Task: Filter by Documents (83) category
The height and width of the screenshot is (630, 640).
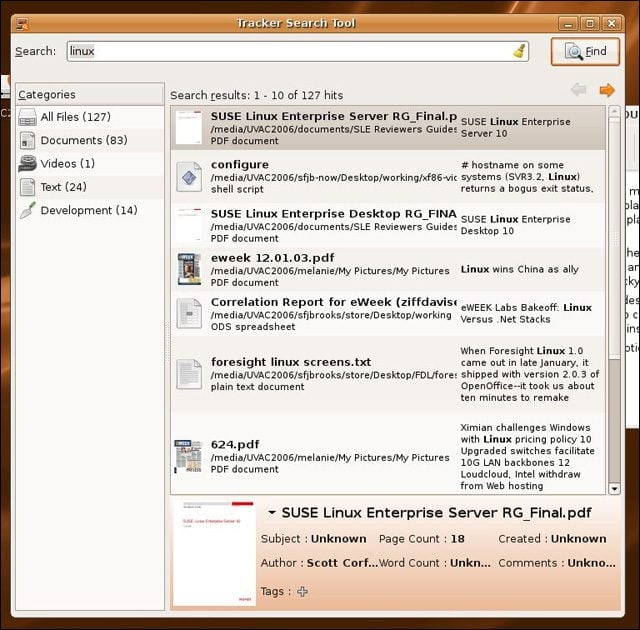Action: [90, 140]
